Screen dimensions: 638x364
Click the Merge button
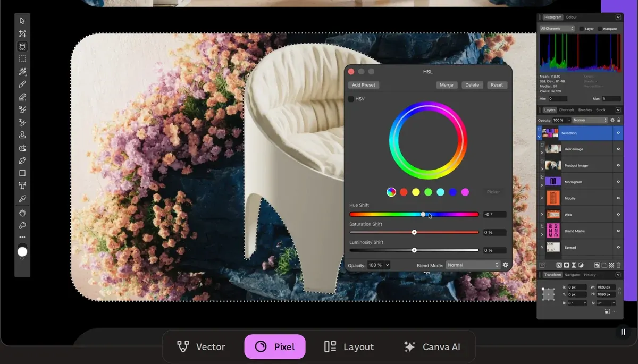click(x=447, y=85)
